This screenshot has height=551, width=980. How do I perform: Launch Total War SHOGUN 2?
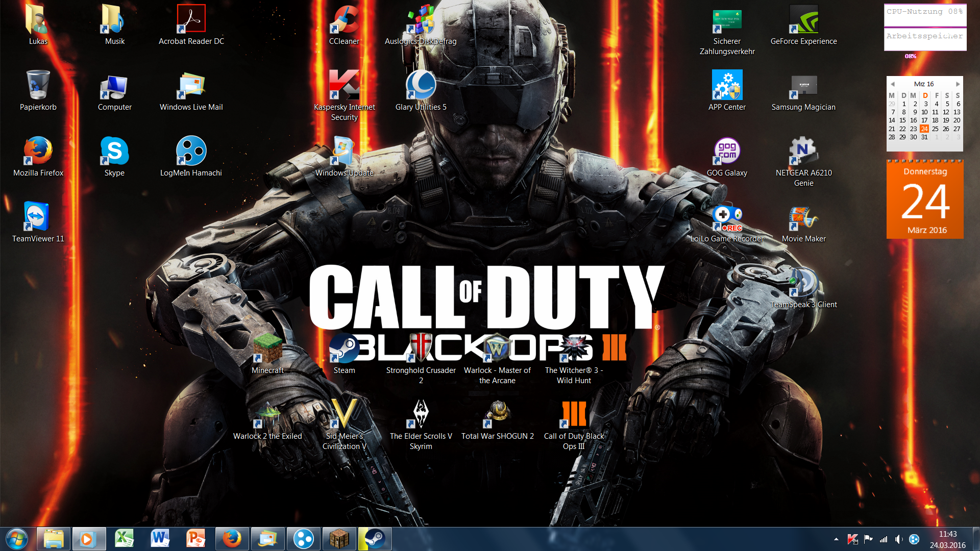(x=497, y=419)
